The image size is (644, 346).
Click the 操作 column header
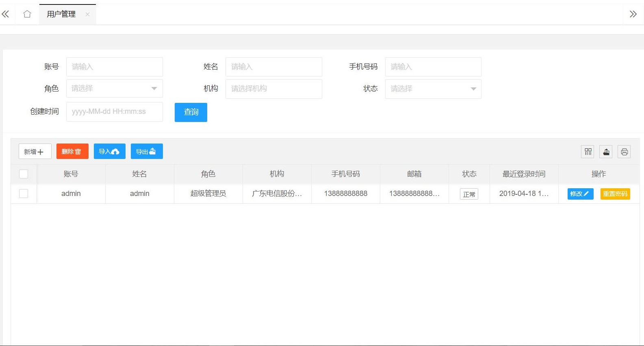(x=599, y=174)
